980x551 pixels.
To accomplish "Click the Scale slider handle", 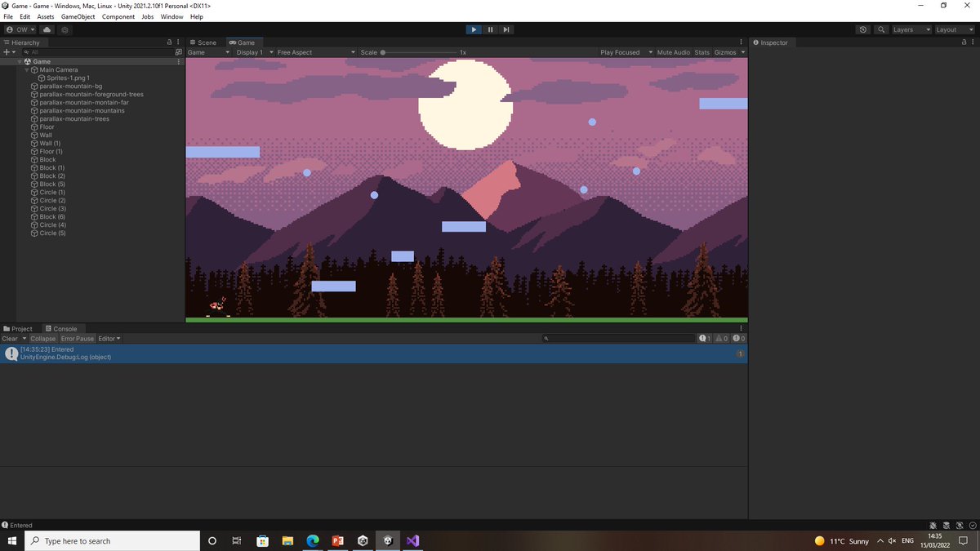I will [383, 52].
